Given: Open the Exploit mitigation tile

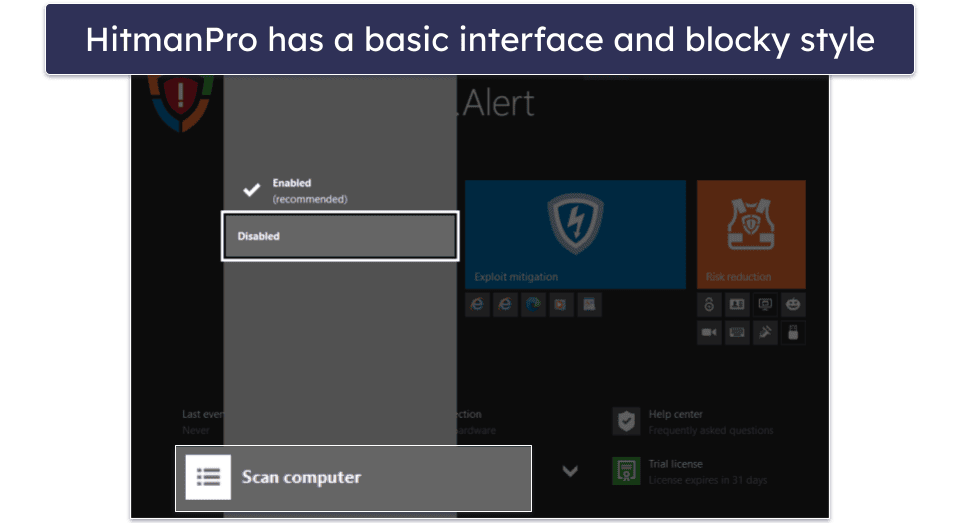Looking at the screenshot, I should [x=575, y=234].
